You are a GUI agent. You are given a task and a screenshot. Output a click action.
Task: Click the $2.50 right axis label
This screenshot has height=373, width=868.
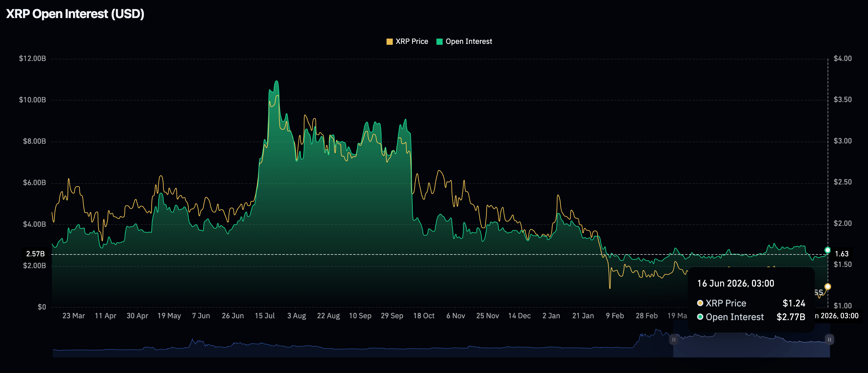[x=843, y=182]
